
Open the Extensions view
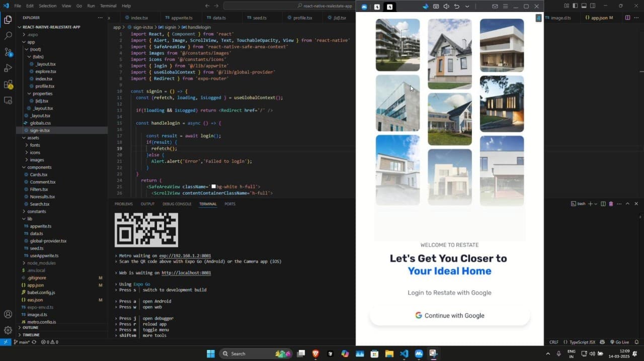[8, 84]
